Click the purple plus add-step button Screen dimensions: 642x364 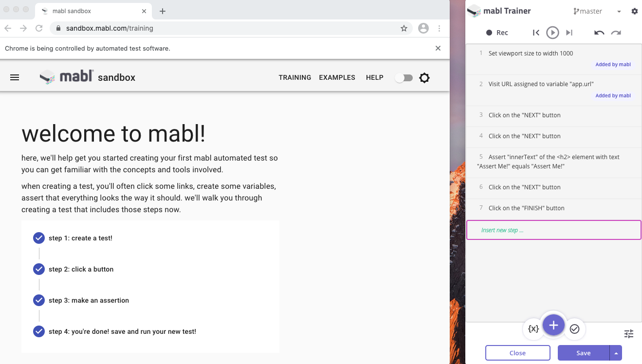coord(553,325)
